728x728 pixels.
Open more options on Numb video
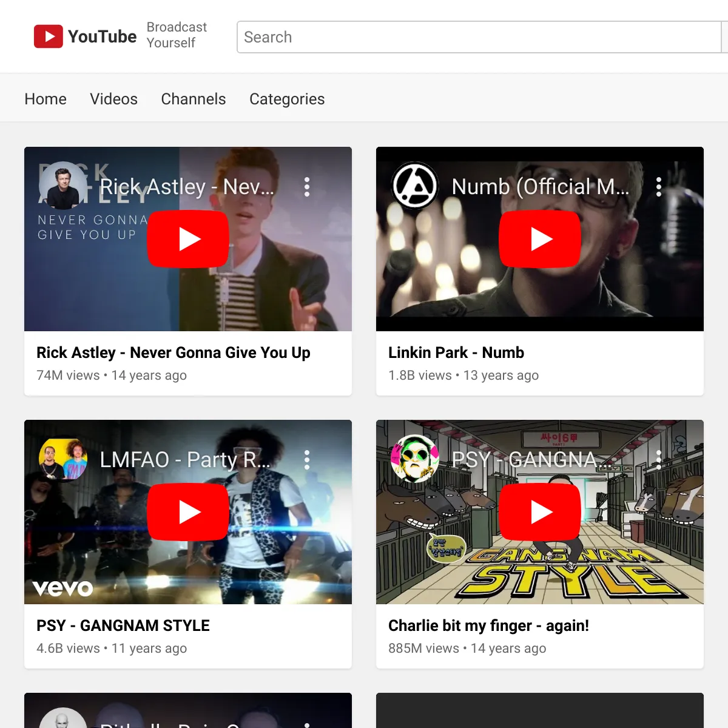(x=659, y=187)
